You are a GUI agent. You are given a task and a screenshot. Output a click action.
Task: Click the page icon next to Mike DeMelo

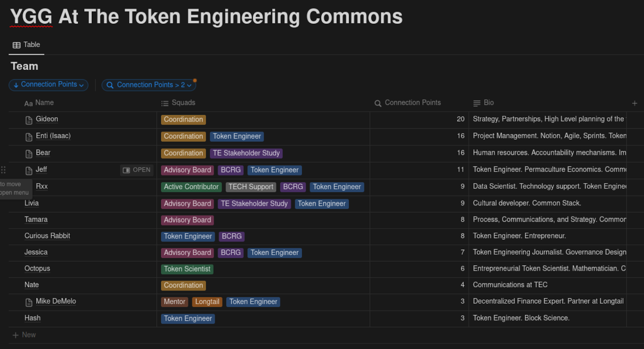pos(29,302)
